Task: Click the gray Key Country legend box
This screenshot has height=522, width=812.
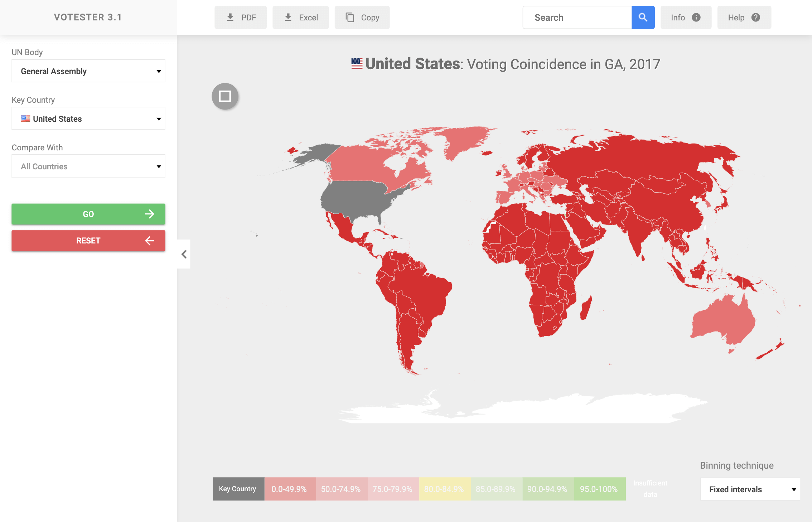Action: (x=238, y=489)
